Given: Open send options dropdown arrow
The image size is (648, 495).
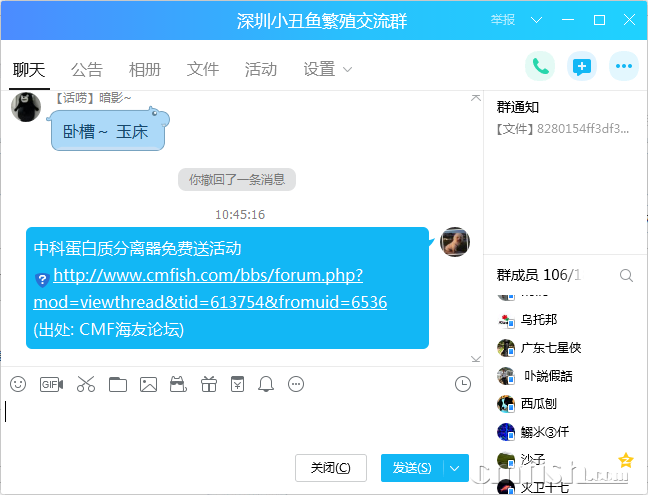Looking at the screenshot, I should point(455,468).
